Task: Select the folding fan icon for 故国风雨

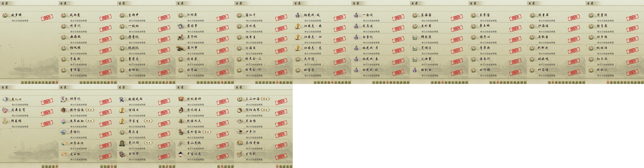Action: (x=122, y=99)
